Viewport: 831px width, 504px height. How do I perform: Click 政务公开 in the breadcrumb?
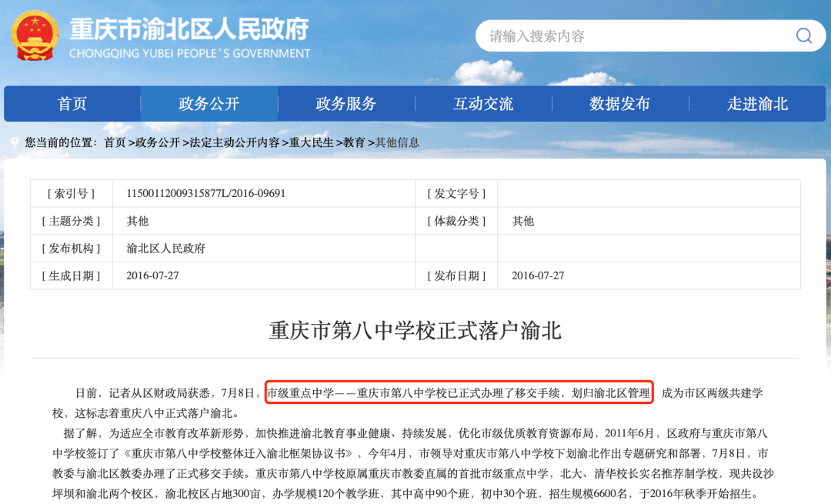click(x=158, y=142)
